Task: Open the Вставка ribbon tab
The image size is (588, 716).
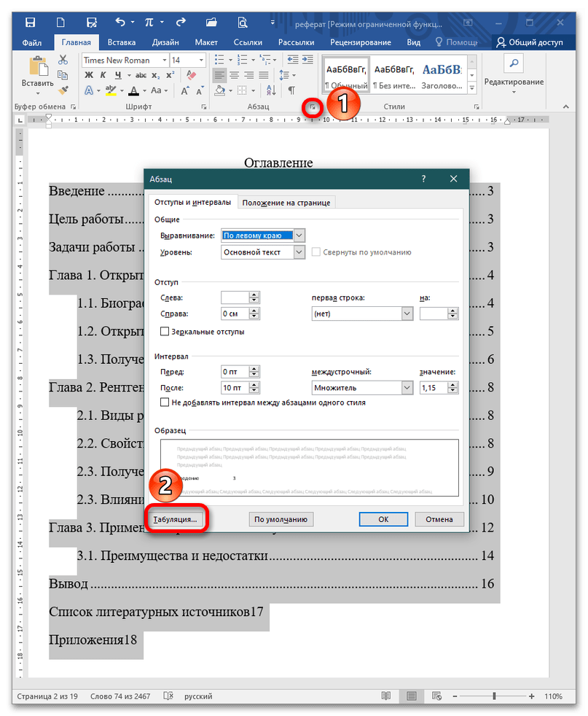Action: [121, 42]
